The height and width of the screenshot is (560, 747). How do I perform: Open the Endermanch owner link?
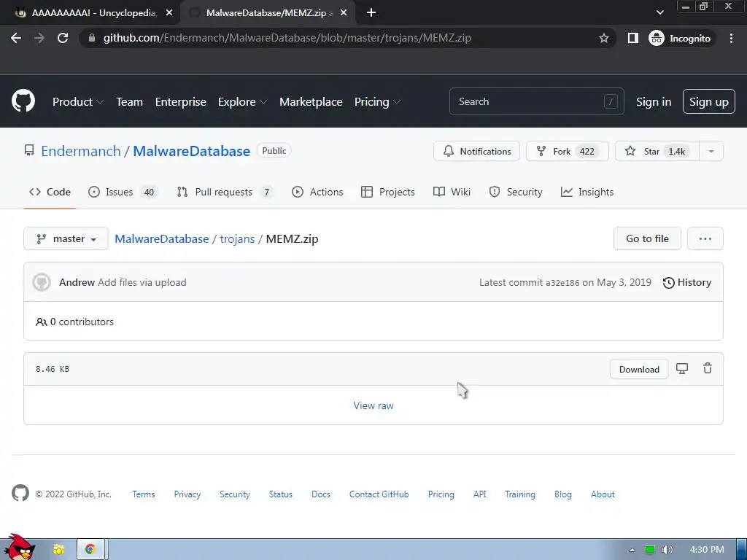(81, 151)
